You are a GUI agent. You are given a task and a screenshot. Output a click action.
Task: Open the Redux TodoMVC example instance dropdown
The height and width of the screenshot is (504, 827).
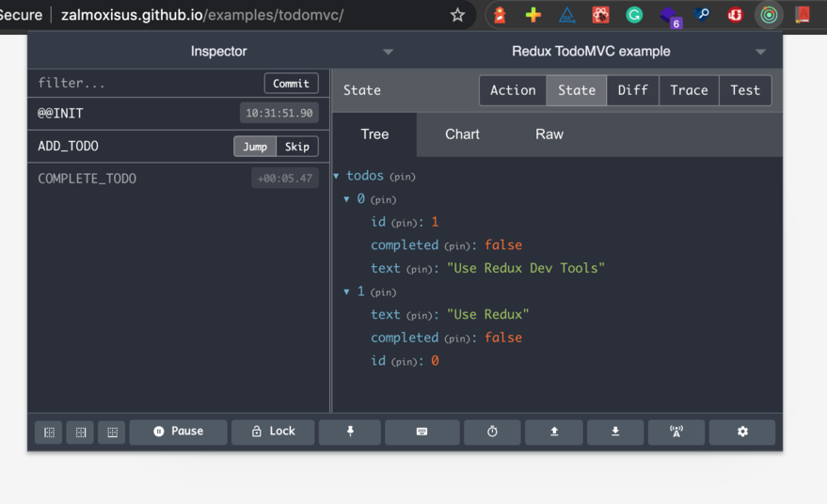[760, 52]
